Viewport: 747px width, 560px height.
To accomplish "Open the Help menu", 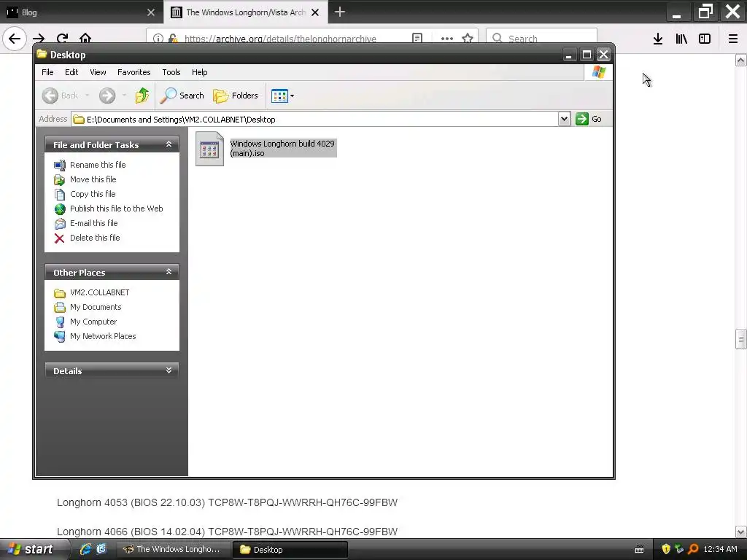I will tap(199, 72).
